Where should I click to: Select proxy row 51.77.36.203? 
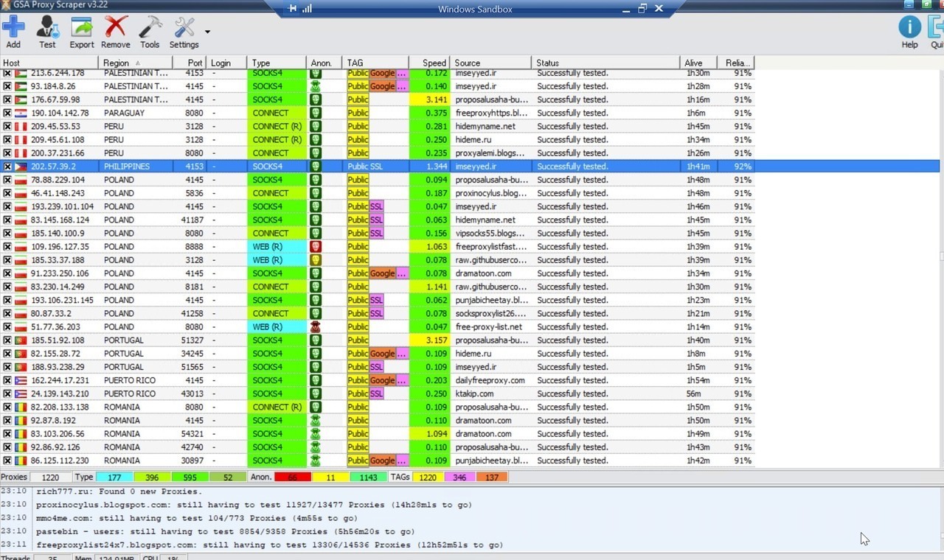coord(378,327)
